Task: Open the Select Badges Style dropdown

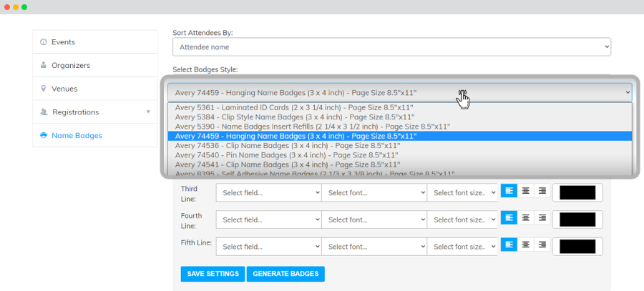Action: click(399, 93)
